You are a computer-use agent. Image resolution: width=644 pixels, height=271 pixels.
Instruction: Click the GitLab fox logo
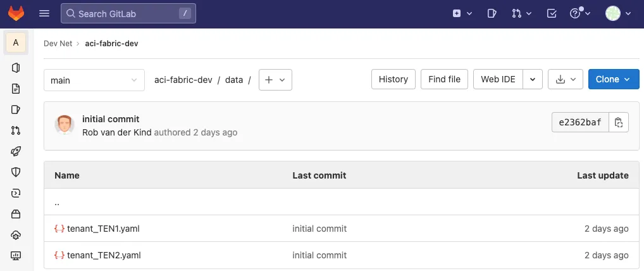pos(16,13)
